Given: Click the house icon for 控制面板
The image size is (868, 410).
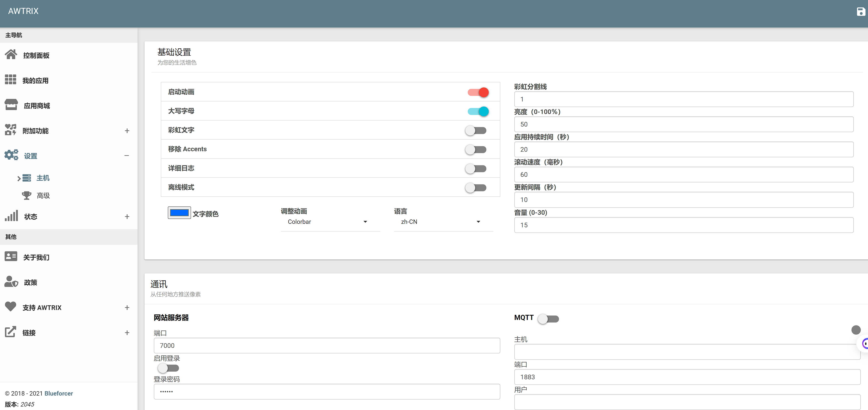Looking at the screenshot, I should [11, 55].
